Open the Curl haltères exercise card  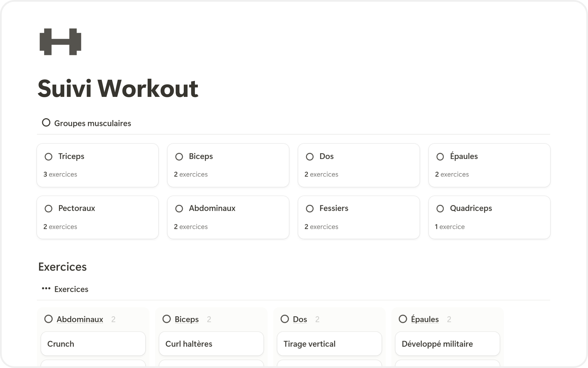(x=211, y=344)
